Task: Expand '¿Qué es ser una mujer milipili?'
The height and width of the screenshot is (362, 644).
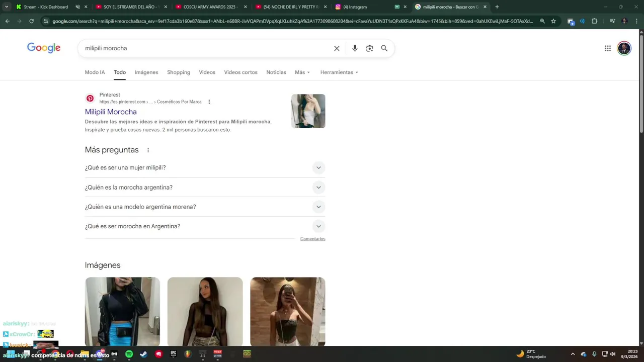Action: [205, 168]
